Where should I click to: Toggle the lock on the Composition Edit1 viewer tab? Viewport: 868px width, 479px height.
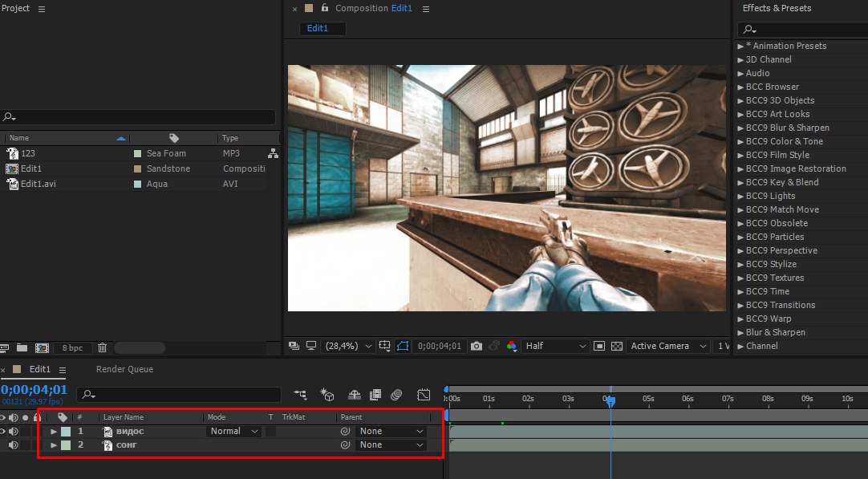coord(325,8)
